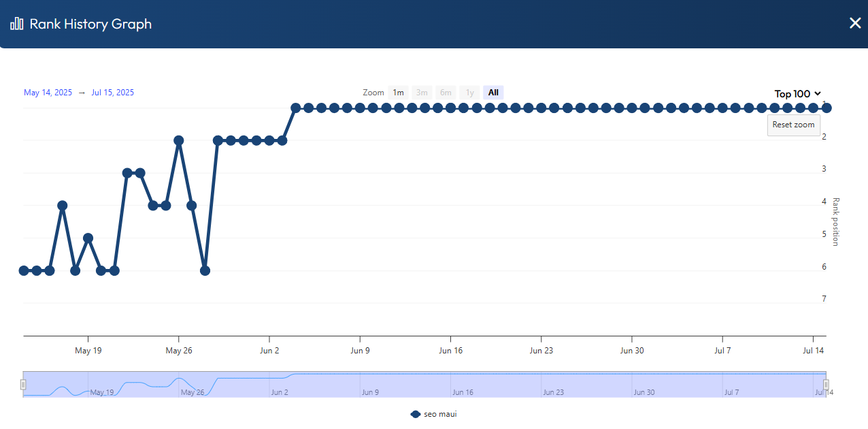Choose the 6m zoom option
Viewport: 868px width, 429px height.
click(446, 93)
